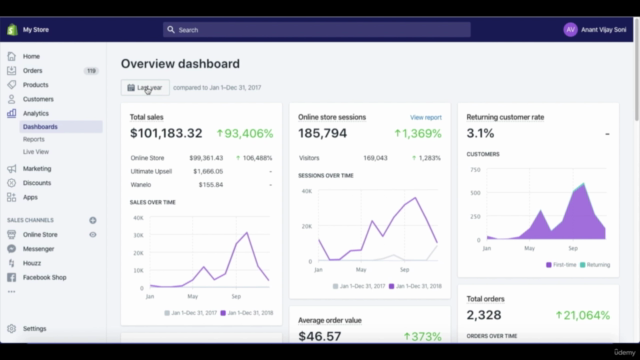The image size is (640, 360).
Task: Click the My Store name
Action: point(36,29)
